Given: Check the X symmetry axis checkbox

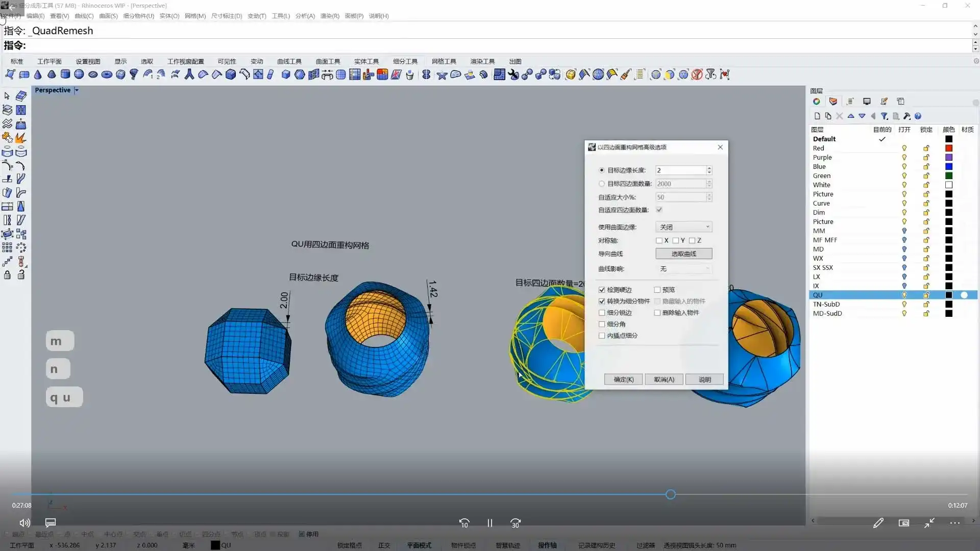Looking at the screenshot, I should click(x=659, y=240).
